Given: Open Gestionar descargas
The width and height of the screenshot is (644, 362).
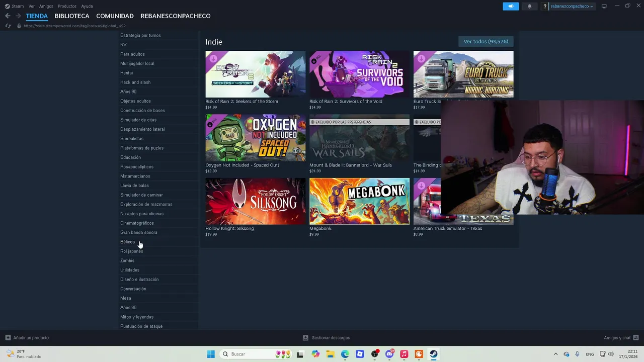Looking at the screenshot, I should [x=331, y=338].
